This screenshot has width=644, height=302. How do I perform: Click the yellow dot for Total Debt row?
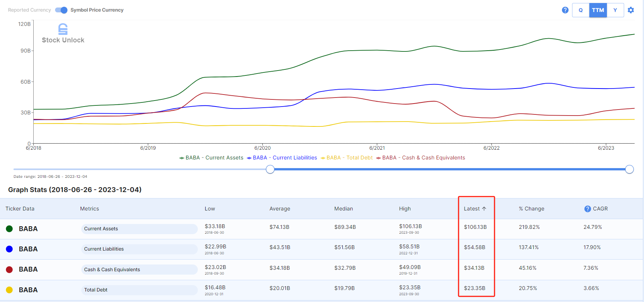9,290
